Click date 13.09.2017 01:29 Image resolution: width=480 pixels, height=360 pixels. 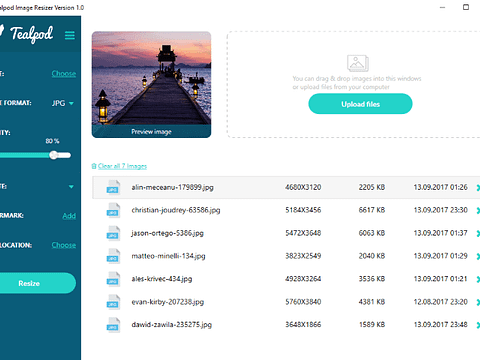(440, 256)
